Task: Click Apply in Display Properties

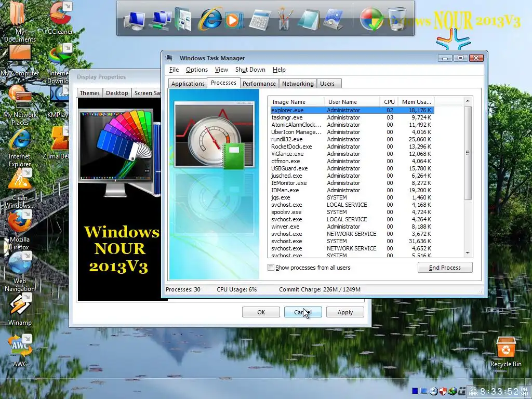Action: click(345, 312)
